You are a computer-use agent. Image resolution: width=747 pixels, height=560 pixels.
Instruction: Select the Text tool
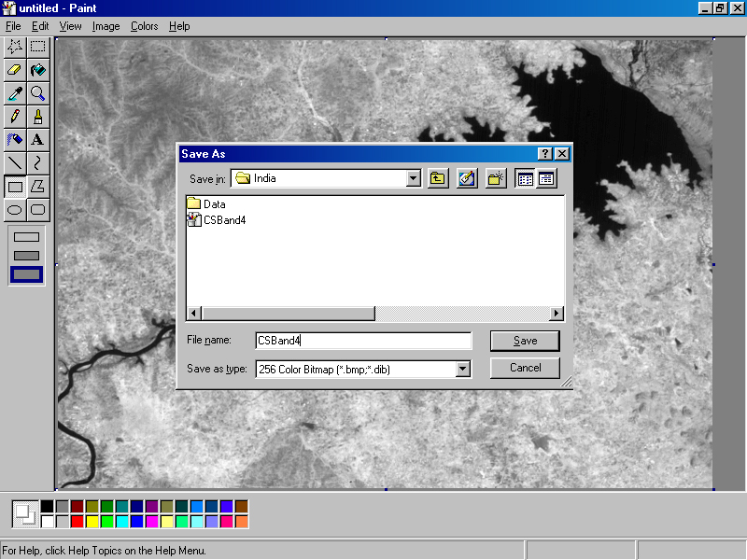(37, 139)
